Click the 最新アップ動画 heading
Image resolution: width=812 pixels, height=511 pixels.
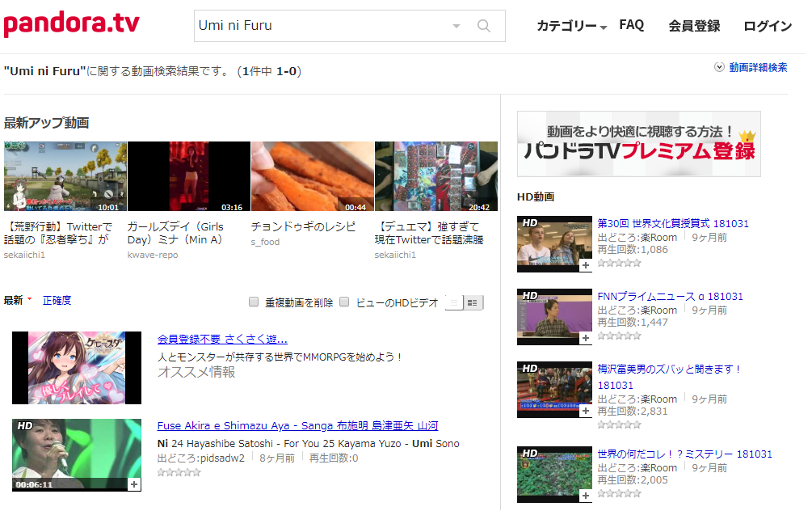(x=47, y=123)
